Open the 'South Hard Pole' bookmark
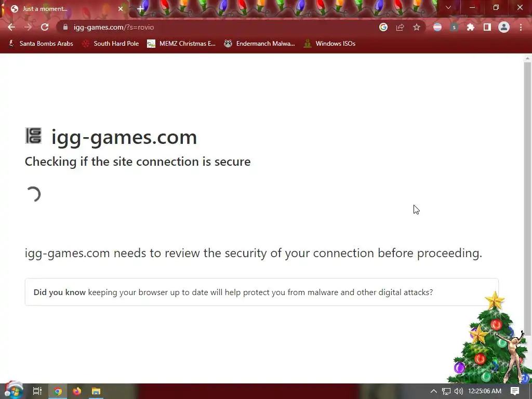 tap(111, 44)
